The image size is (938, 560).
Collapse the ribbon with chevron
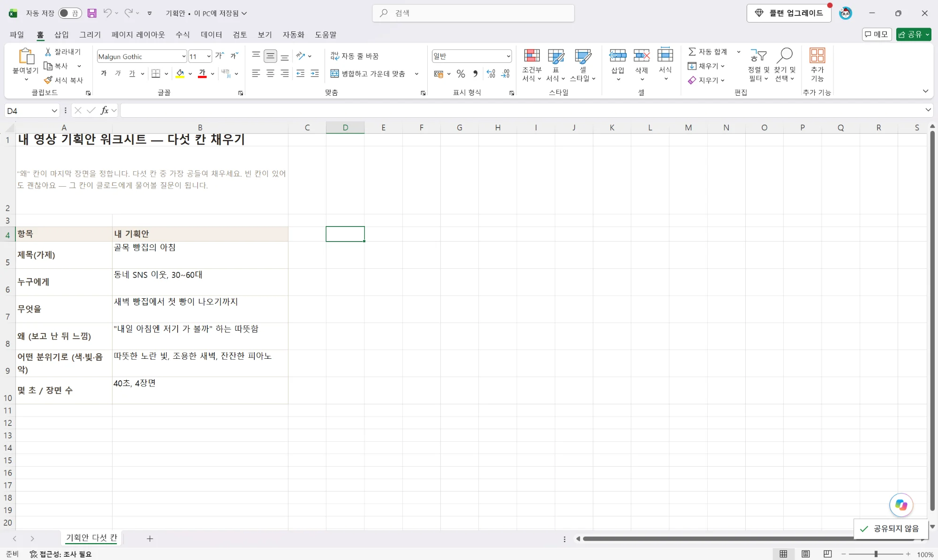pos(925,91)
